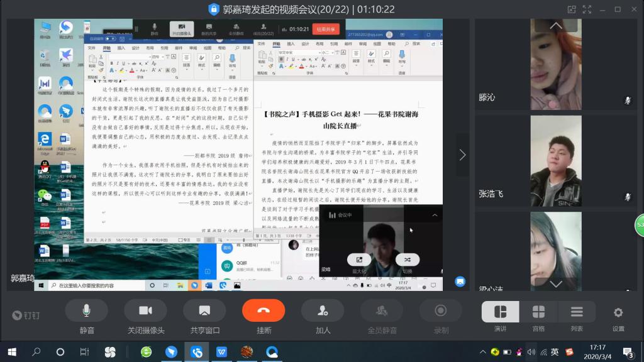Click the microphone icon beside 张浩飞
The height and width of the screenshot is (362, 644).
[x=627, y=197]
